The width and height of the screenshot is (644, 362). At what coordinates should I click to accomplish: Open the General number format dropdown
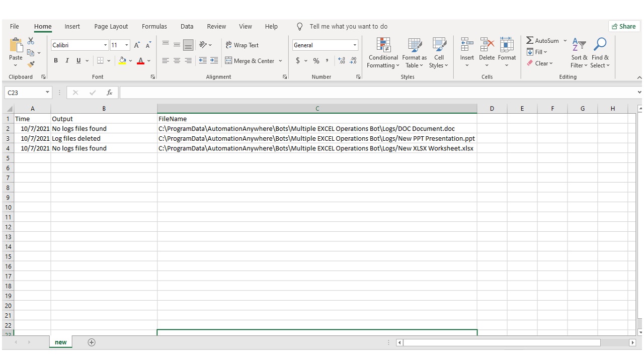(355, 45)
